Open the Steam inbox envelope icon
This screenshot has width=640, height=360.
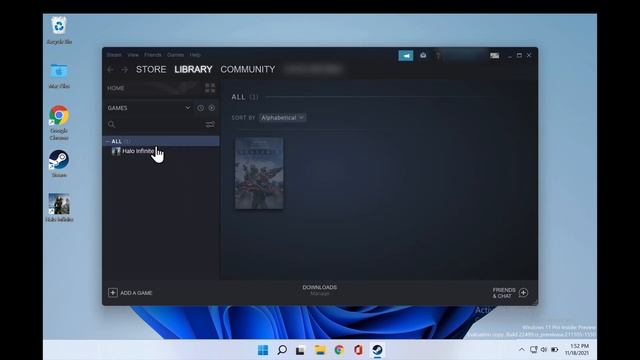(x=423, y=56)
